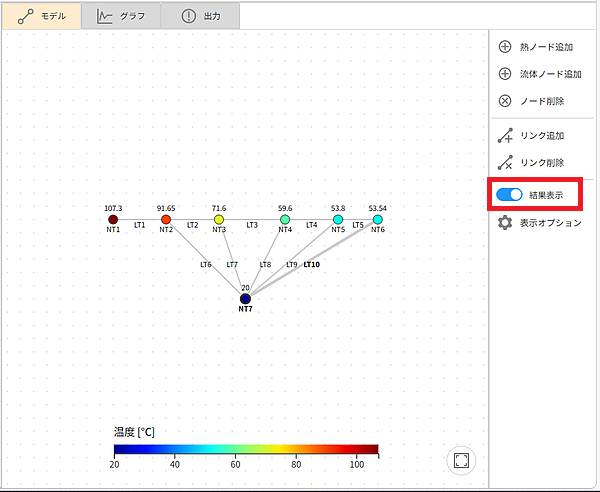Screen dimensions: 600x492
Task: Click the 温度 color scale bar
Action: coord(246,449)
